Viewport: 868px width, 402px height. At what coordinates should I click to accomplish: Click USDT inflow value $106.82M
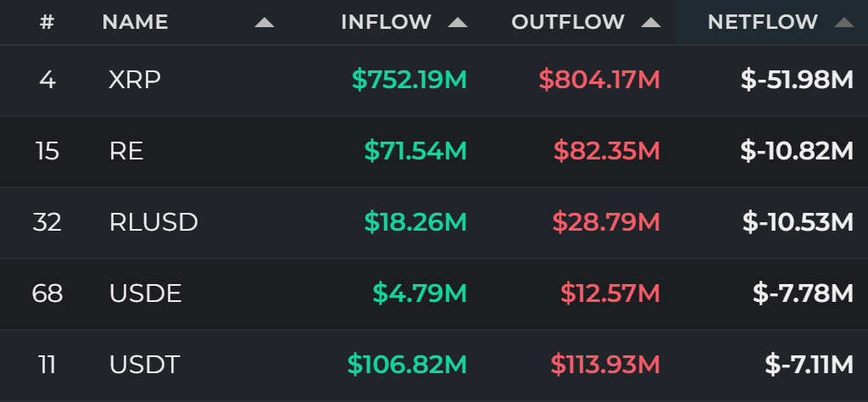click(x=407, y=365)
